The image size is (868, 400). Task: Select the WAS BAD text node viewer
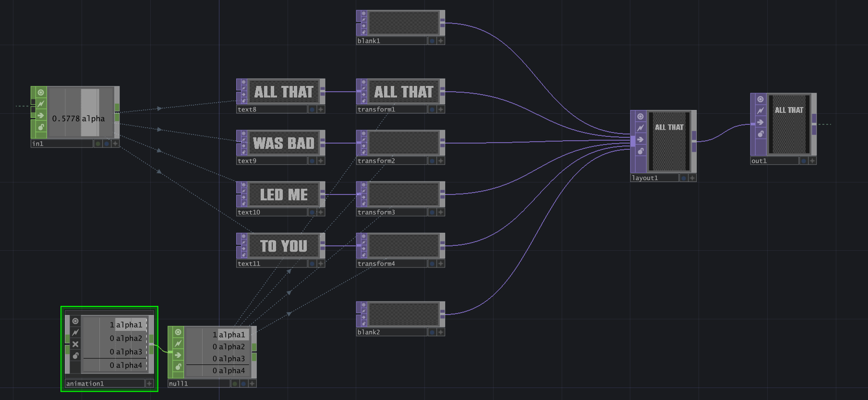[284, 143]
